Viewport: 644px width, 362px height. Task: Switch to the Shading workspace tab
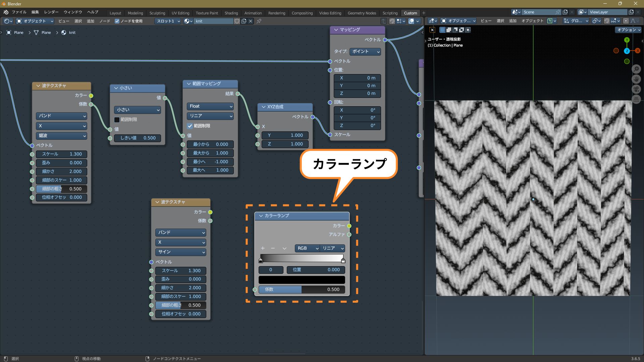click(231, 13)
